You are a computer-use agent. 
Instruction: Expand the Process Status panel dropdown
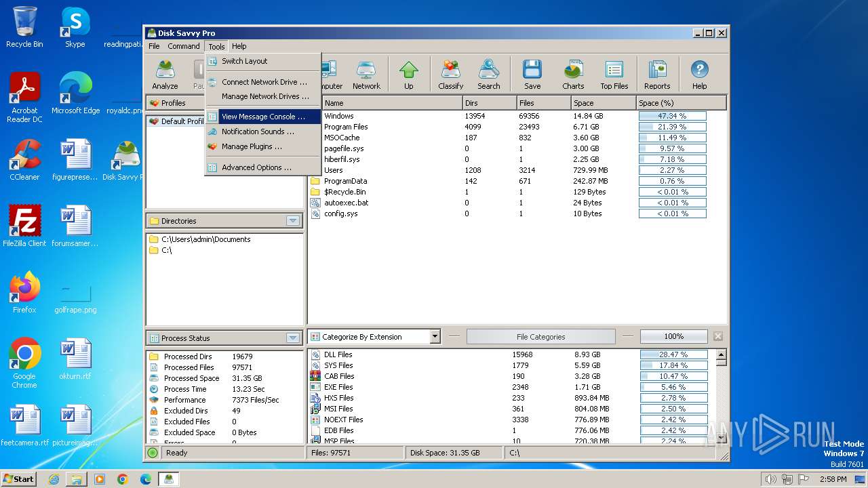[293, 338]
